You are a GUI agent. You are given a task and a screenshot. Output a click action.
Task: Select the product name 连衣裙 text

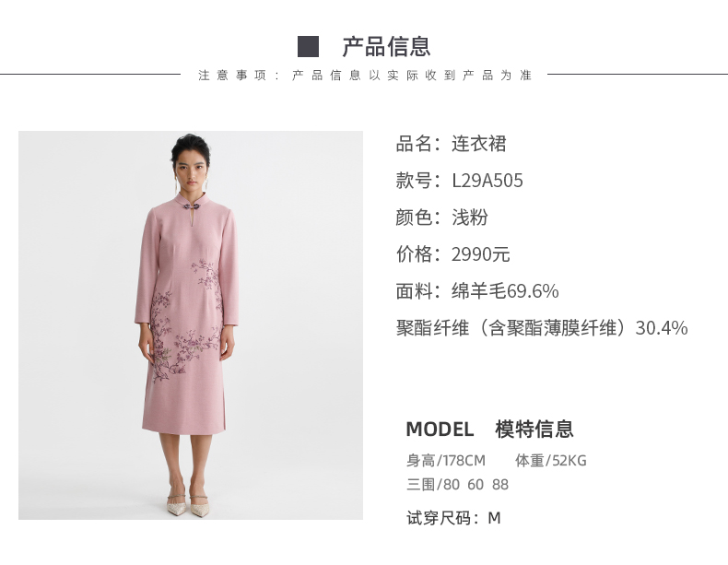tap(478, 144)
